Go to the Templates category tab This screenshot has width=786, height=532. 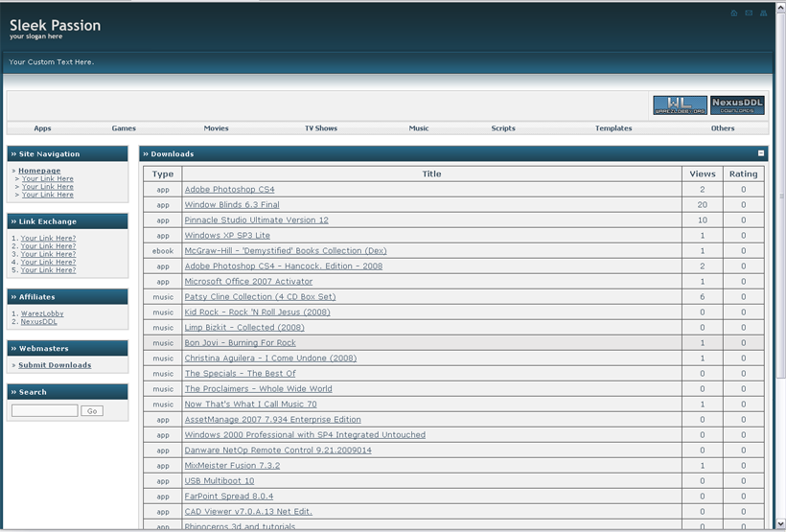coord(613,128)
